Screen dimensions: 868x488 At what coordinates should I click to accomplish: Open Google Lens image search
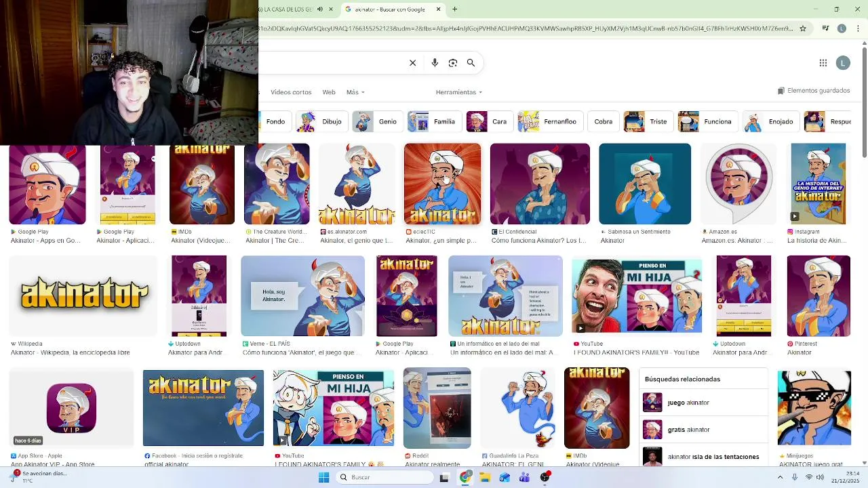pos(453,63)
